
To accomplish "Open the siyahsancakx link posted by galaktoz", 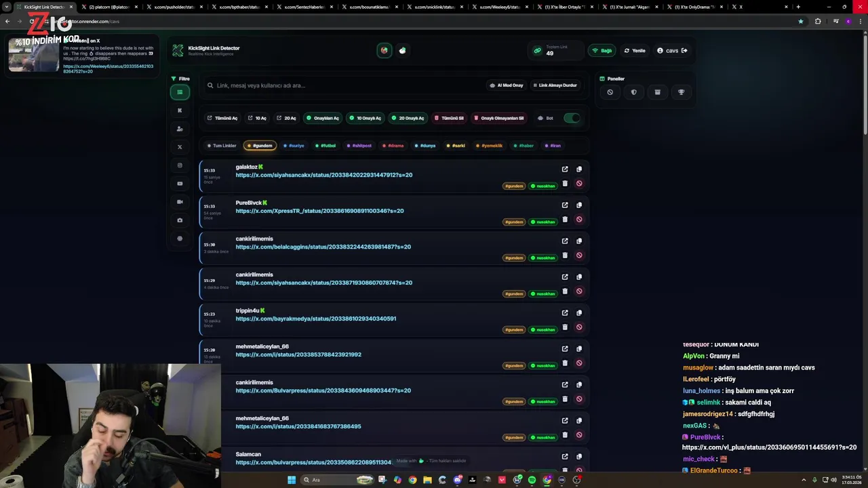I will (x=323, y=175).
